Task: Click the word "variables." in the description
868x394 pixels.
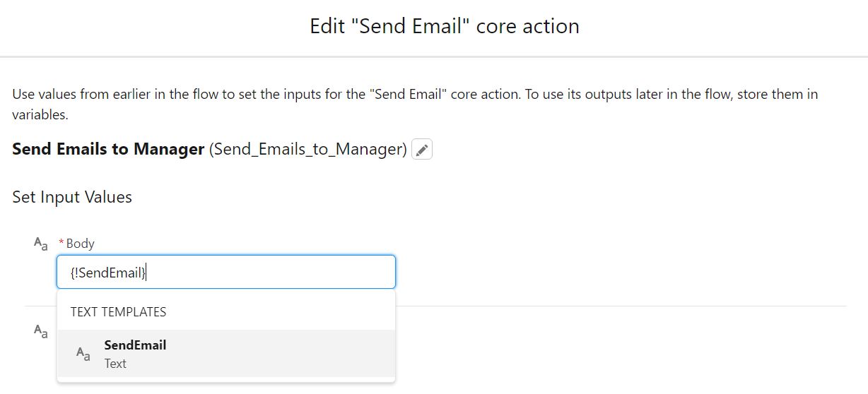Action: pyautogui.click(x=40, y=115)
